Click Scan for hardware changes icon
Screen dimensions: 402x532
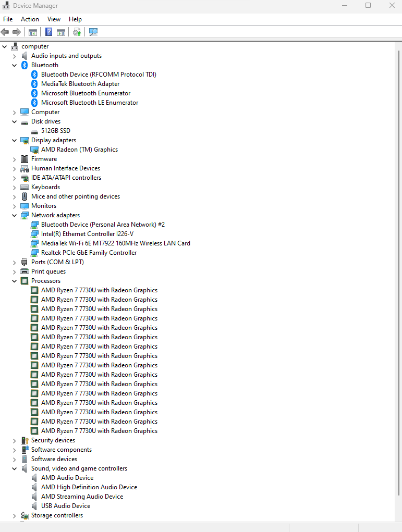click(x=93, y=32)
